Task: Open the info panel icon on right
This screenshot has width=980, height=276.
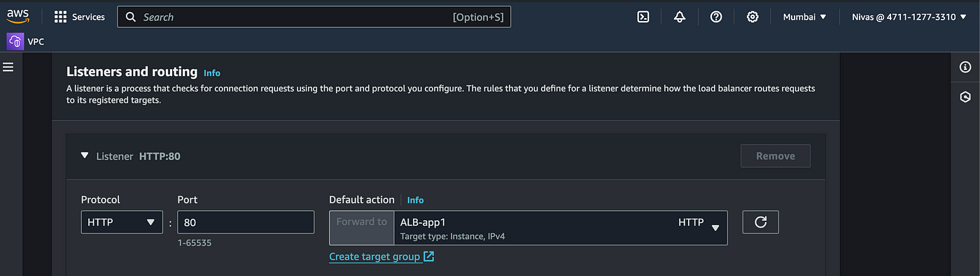Action: (966, 67)
